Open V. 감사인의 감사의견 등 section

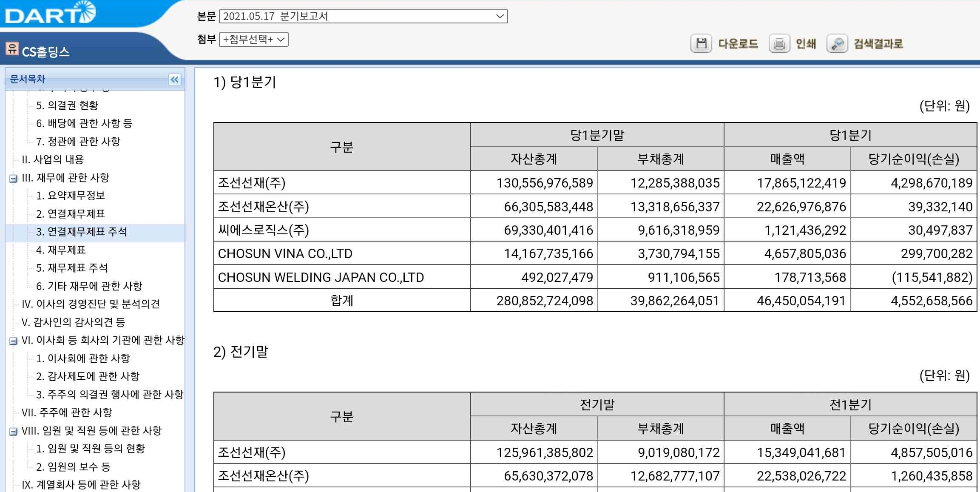click(x=73, y=322)
